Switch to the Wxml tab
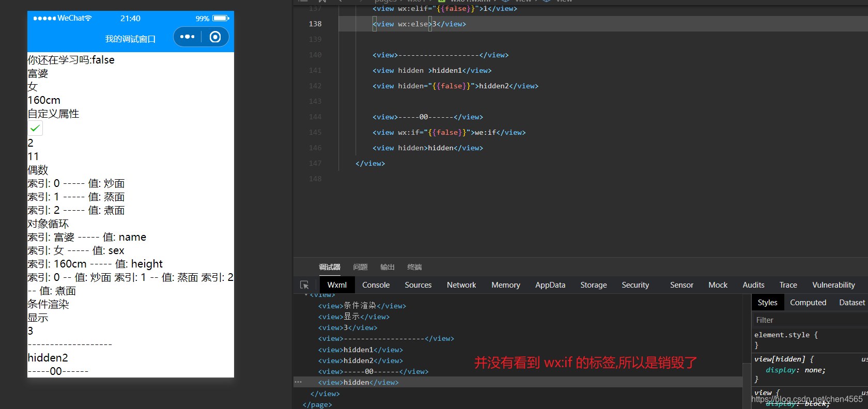The height and width of the screenshot is (409, 868). (337, 285)
